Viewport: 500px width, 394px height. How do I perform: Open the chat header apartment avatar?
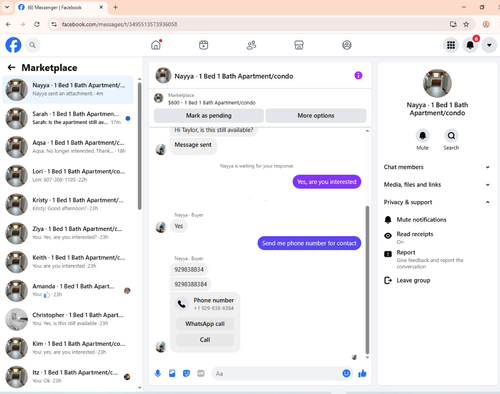pos(163,76)
